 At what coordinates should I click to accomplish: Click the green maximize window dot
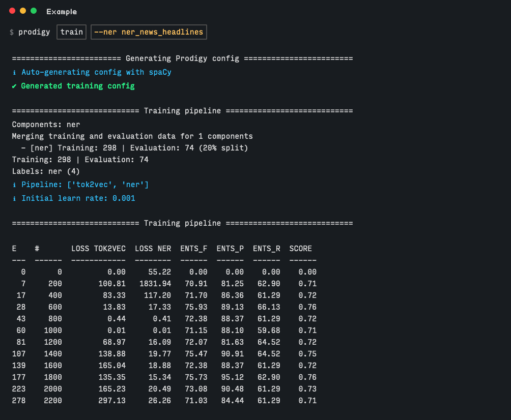tap(34, 11)
